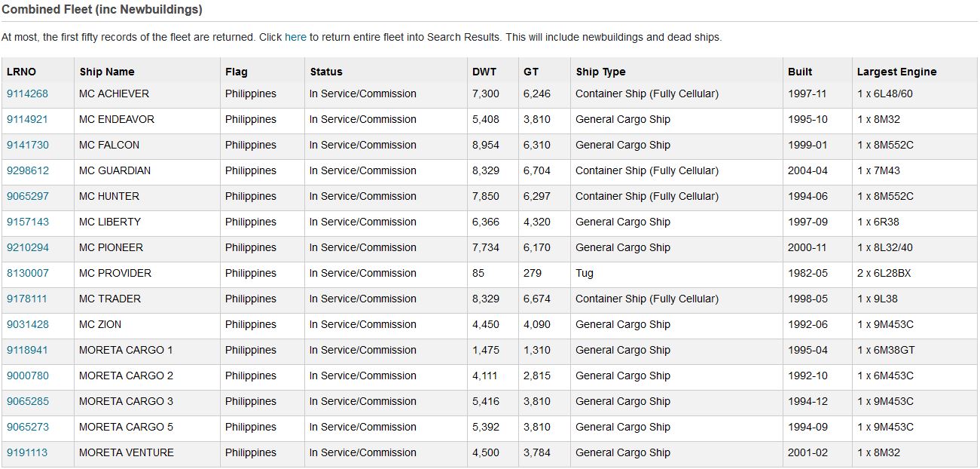Viewport: 980px width, 469px height.
Task: Click engine value 1 x 6M38GT
Action: point(885,350)
